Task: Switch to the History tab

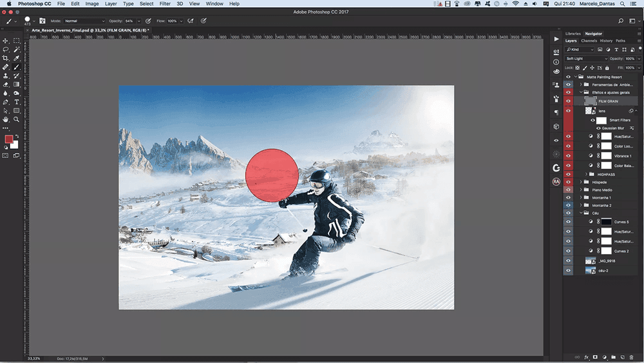Action: point(606,41)
